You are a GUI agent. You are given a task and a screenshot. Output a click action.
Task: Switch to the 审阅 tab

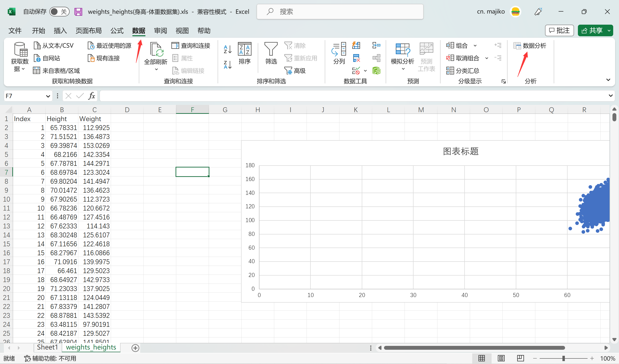pos(160,31)
